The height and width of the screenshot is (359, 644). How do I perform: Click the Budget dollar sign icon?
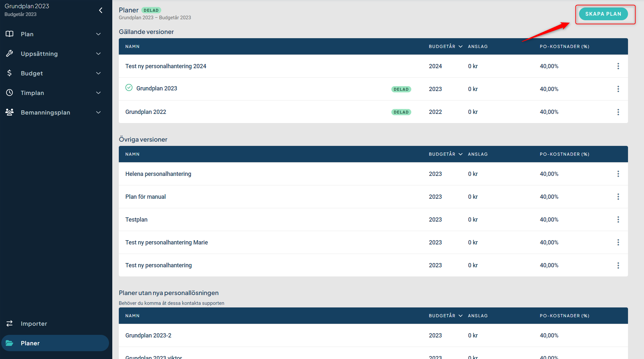coord(9,73)
